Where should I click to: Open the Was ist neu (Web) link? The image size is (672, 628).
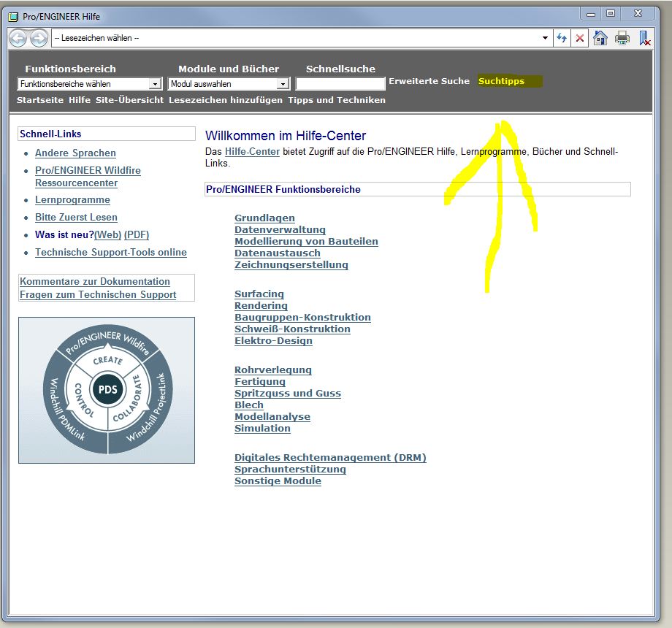(107, 234)
